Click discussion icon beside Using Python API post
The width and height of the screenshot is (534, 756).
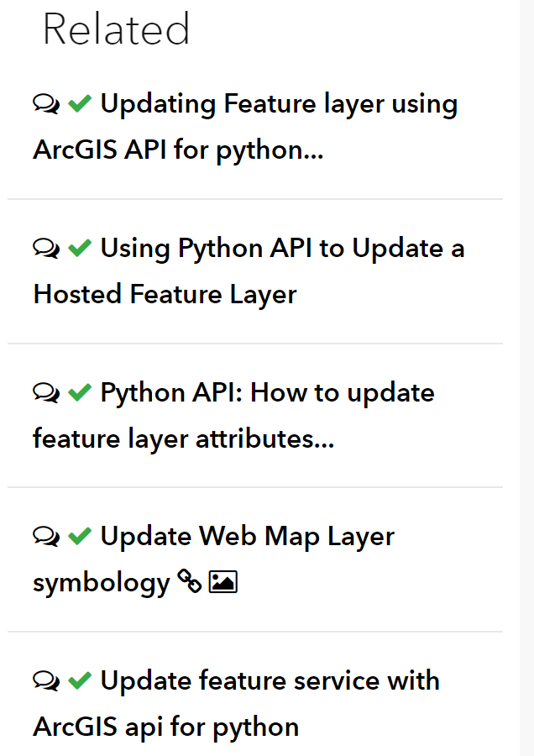(46, 249)
